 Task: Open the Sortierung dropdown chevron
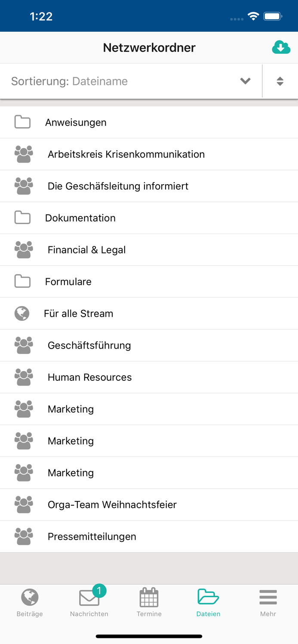click(x=245, y=81)
